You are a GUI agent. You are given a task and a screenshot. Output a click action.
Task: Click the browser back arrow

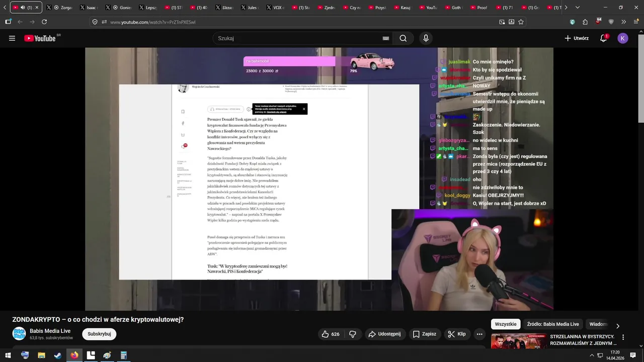pos(20,22)
